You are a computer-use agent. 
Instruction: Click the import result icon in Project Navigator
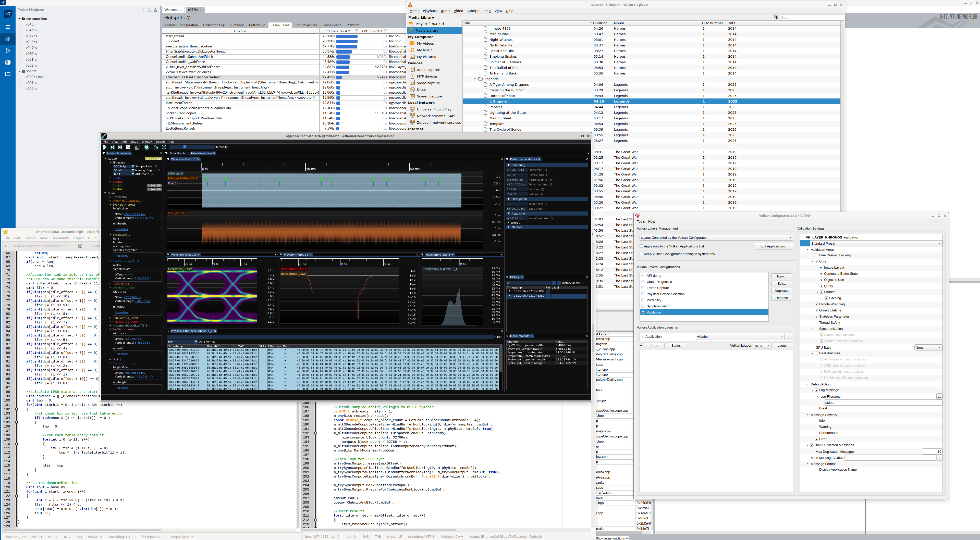pos(156,10)
